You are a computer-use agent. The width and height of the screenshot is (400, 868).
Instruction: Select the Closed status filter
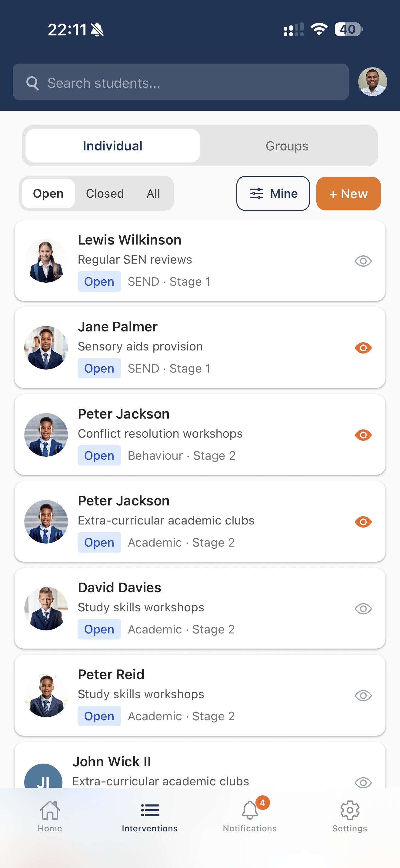(x=105, y=193)
